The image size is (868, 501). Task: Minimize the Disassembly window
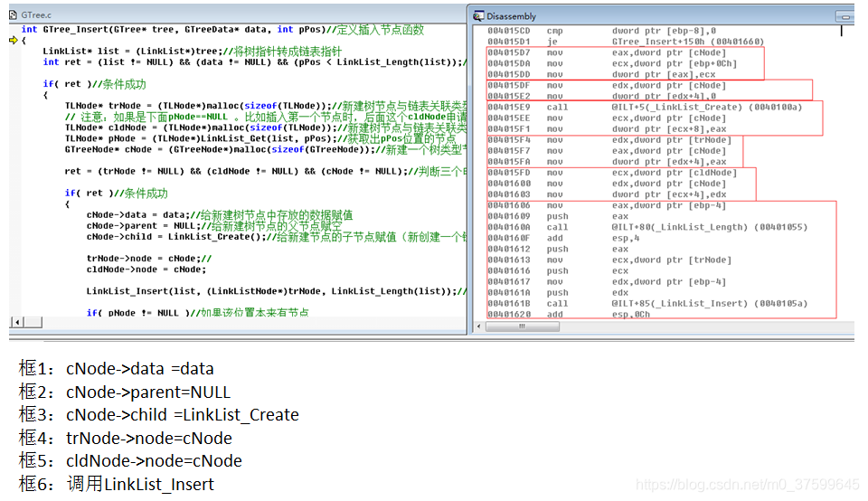pos(845,16)
